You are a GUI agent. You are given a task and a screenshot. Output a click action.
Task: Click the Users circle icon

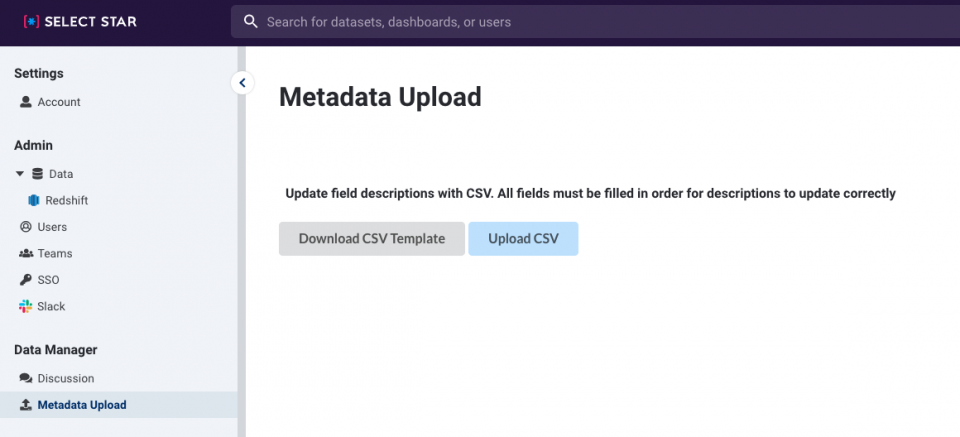[x=26, y=226]
